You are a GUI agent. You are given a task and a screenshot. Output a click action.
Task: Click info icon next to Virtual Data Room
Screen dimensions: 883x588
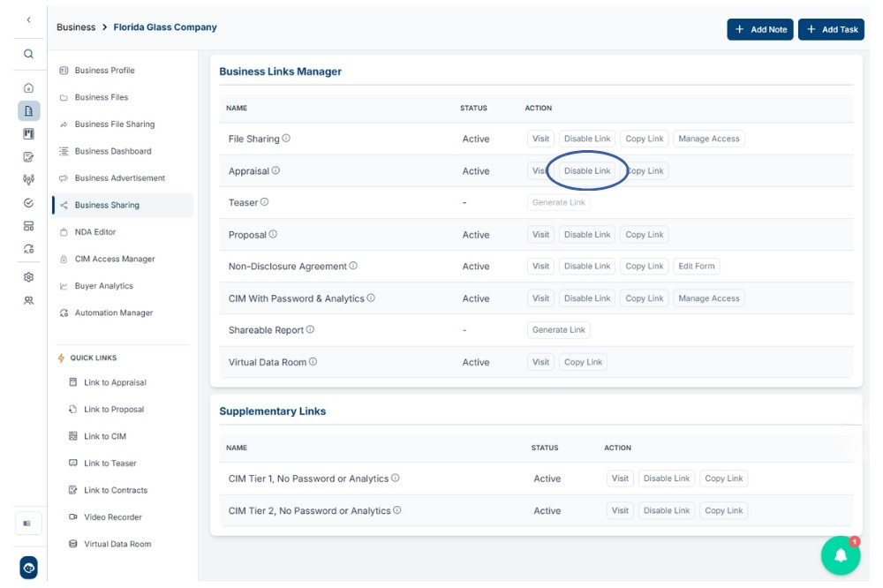click(313, 362)
